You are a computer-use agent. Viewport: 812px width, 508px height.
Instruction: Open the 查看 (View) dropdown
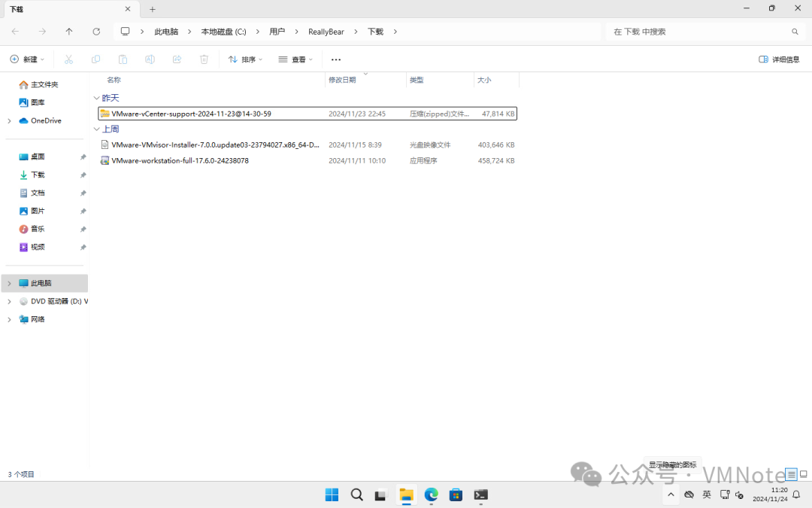point(295,59)
